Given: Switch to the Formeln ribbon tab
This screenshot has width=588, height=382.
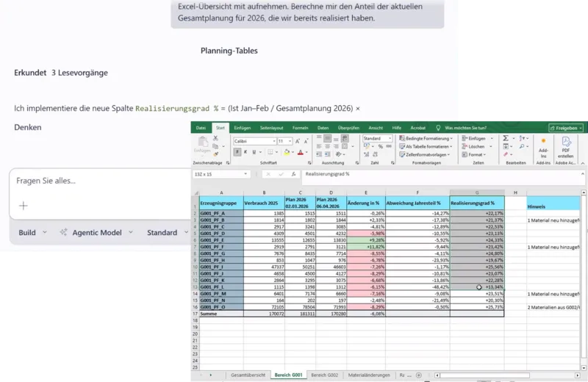Looking at the screenshot, I should [300, 128].
